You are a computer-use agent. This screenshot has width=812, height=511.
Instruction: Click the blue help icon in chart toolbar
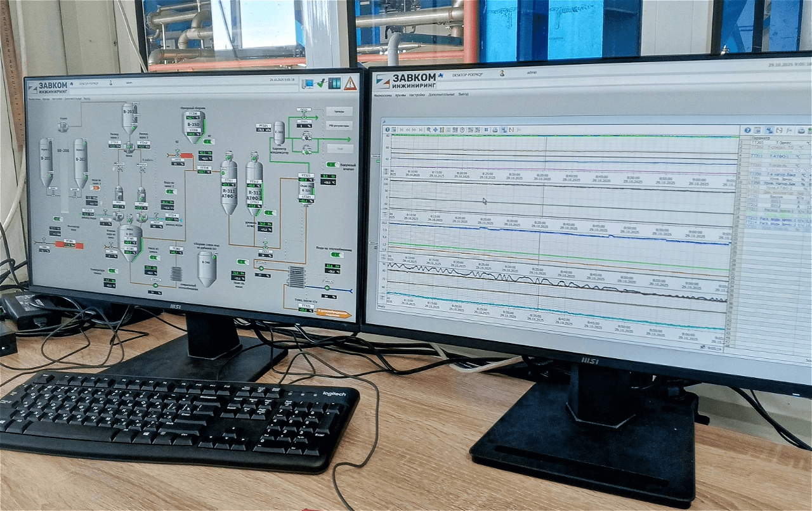coord(387,129)
